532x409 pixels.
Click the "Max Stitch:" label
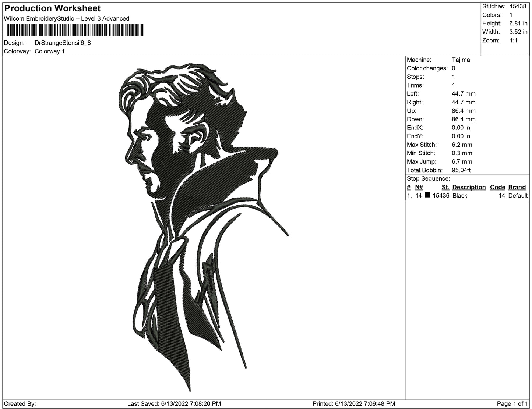[422, 145]
